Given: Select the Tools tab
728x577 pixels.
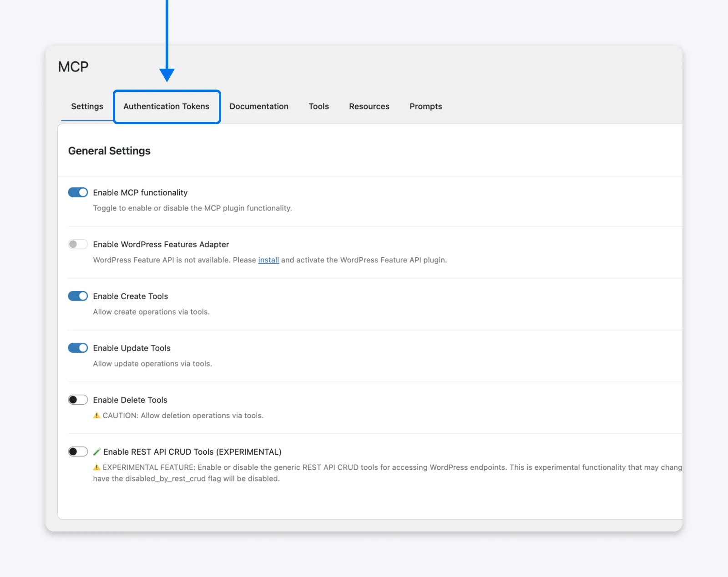Looking at the screenshot, I should 318,106.
